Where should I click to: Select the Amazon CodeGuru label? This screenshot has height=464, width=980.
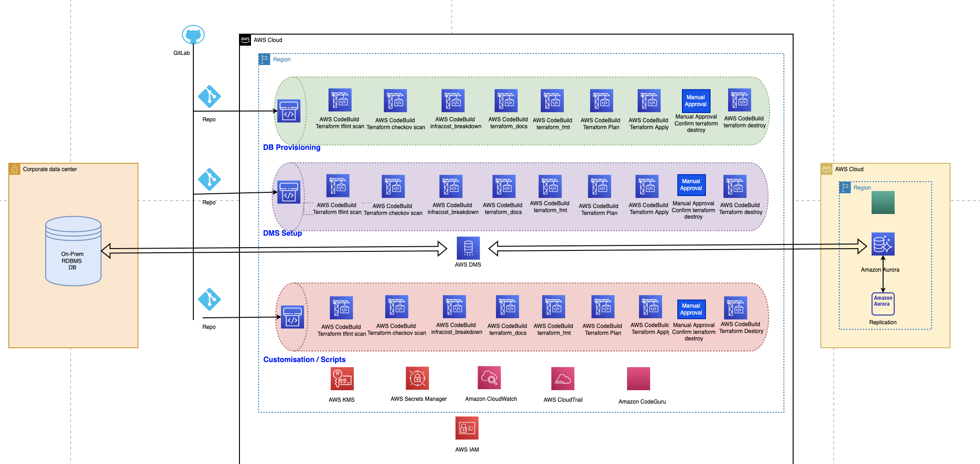point(642,402)
